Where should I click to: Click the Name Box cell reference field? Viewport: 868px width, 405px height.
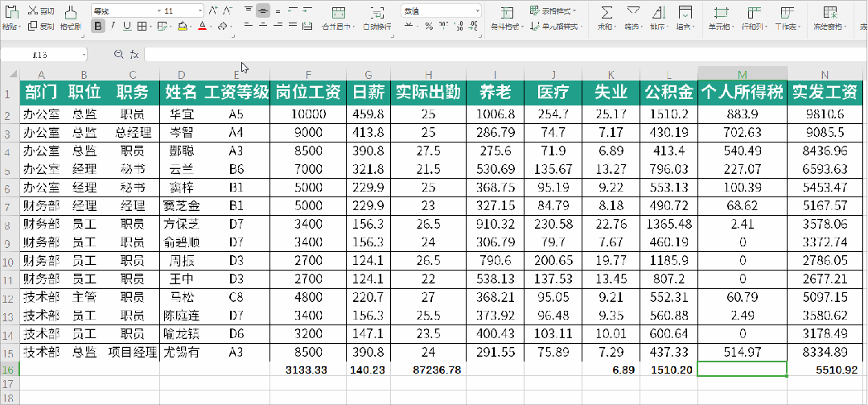(40, 54)
